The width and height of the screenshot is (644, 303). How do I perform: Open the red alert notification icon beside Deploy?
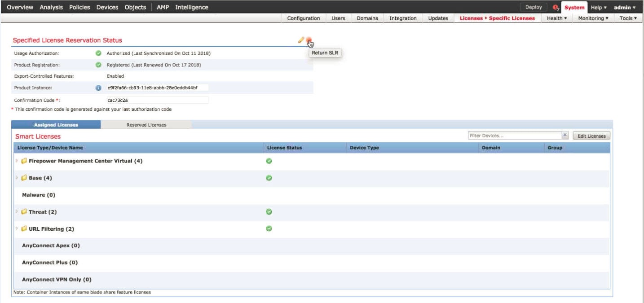556,8
